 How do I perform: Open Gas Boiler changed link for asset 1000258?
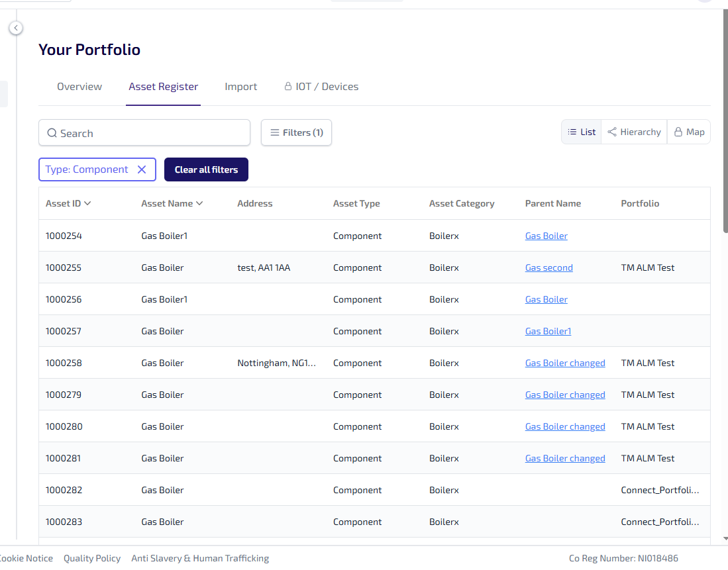(x=565, y=363)
